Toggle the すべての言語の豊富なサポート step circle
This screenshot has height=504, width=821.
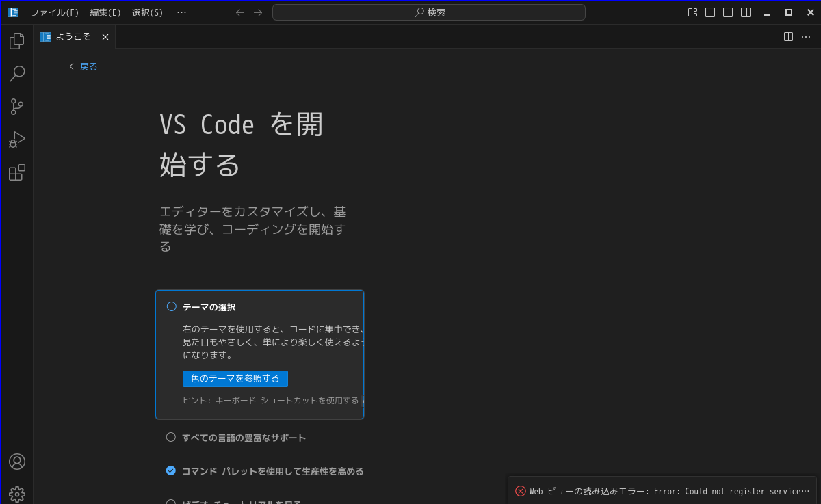pyautogui.click(x=171, y=437)
